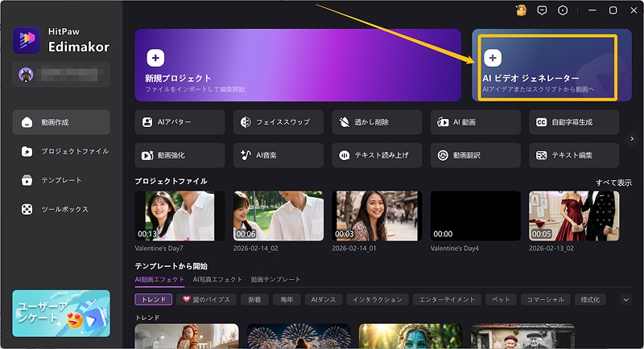The height and width of the screenshot is (349, 644).
Task: Select the AIダンス category chip
Action: click(324, 300)
